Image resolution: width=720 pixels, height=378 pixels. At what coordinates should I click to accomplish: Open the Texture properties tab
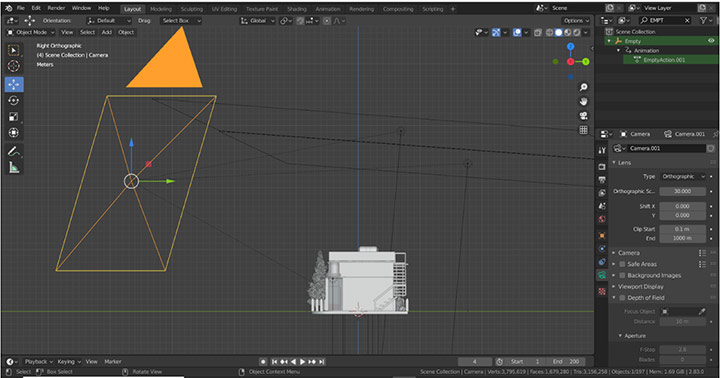(602, 292)
